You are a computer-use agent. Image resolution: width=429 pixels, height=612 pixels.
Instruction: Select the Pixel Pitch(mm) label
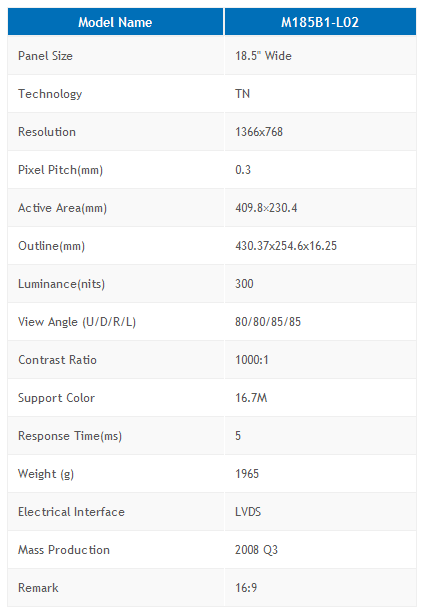[x=61, y=170]
